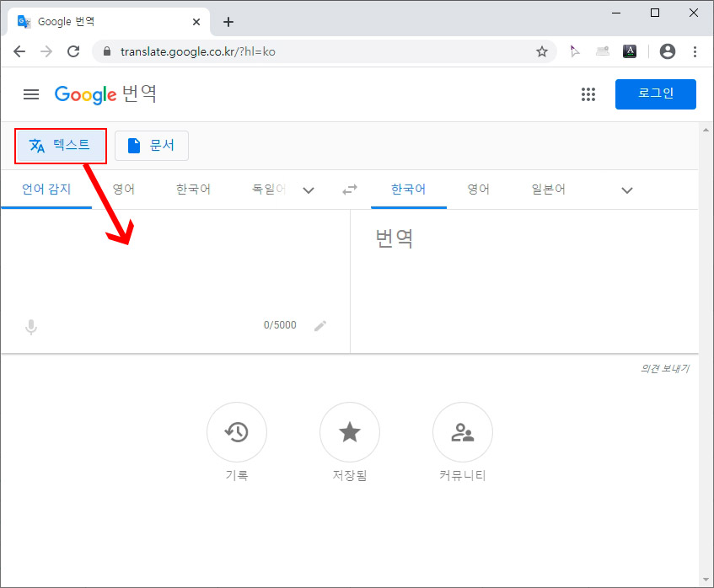The width and height of the screenshot is (714, 588).
Task: Maximize the Chrome window
Action: (x=655, y=13)
